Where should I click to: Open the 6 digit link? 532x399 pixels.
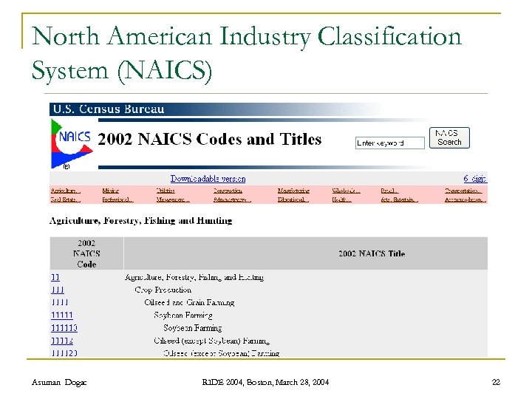475,179
